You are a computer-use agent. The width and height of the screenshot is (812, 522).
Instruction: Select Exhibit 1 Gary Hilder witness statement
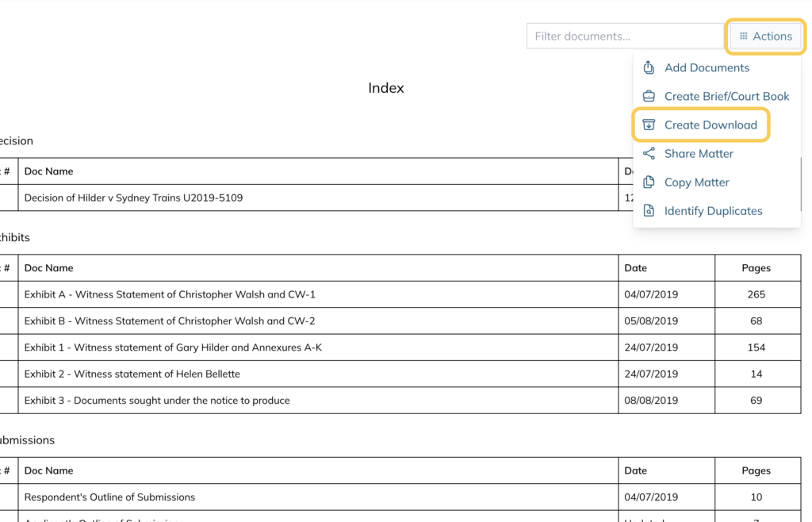pos(173,347)
